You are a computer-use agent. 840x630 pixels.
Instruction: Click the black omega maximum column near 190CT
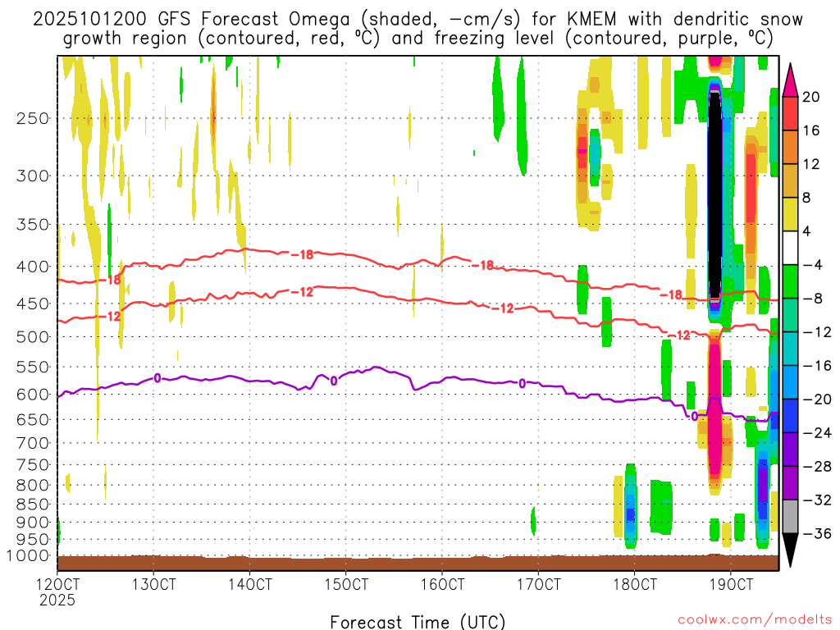click(714, 195)
